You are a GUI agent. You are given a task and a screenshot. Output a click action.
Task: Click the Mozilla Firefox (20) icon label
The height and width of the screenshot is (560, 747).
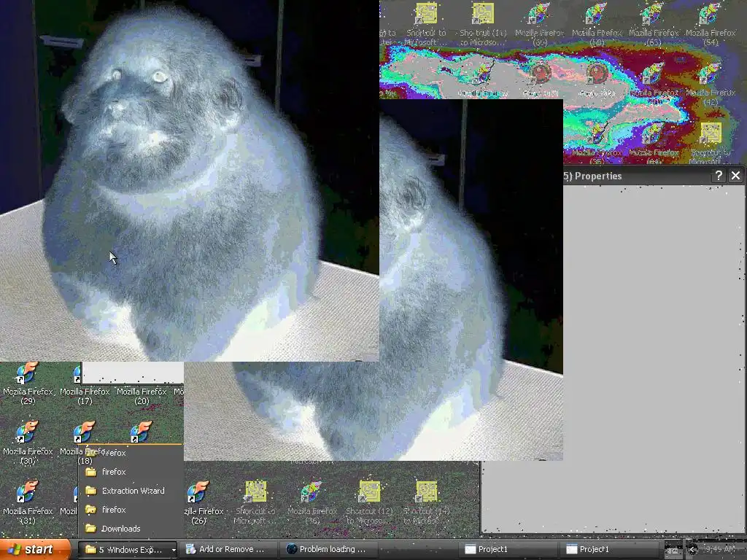point(142,396)
